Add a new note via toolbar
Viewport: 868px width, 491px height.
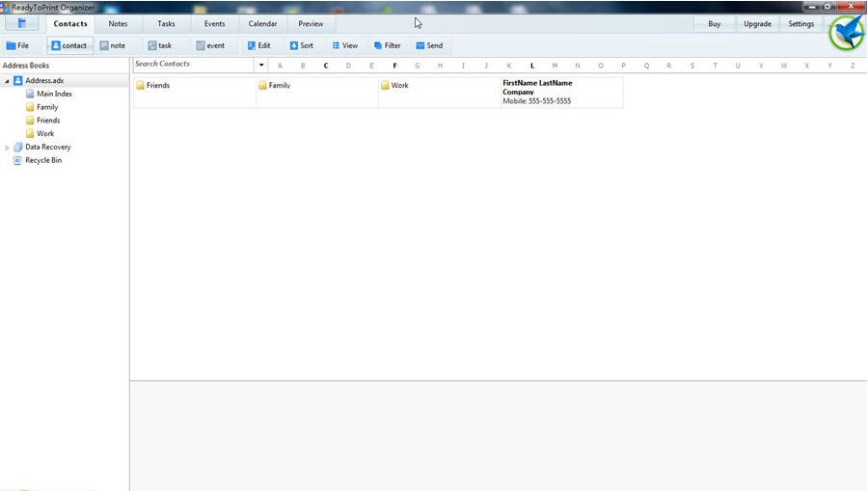pyautogui.click(x=112, y=45)
